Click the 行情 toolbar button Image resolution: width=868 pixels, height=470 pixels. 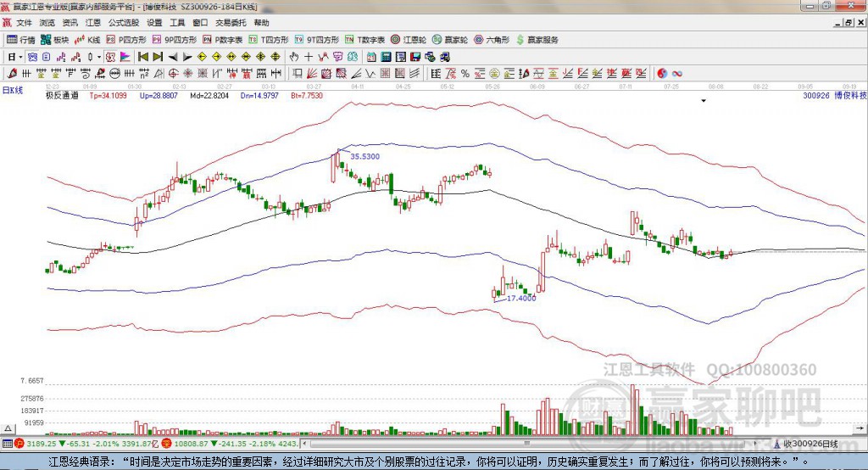(21, 40)
